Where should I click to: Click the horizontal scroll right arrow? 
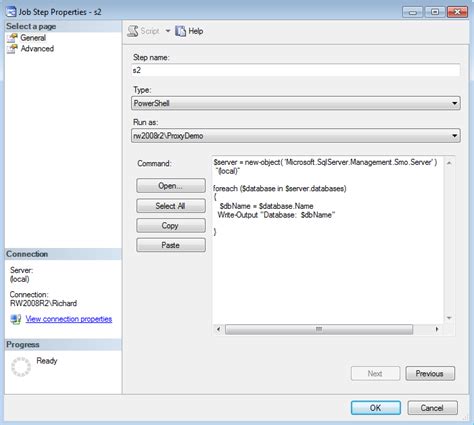click(x=437, y=329)
